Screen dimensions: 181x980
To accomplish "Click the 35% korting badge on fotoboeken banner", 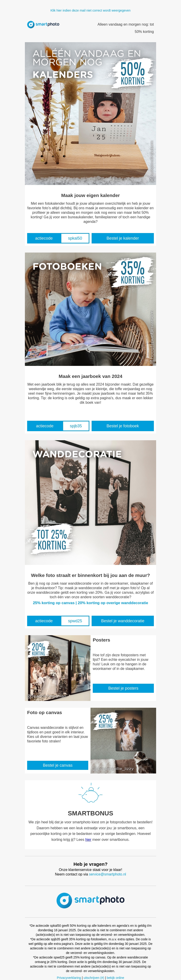I will [132, 272].
